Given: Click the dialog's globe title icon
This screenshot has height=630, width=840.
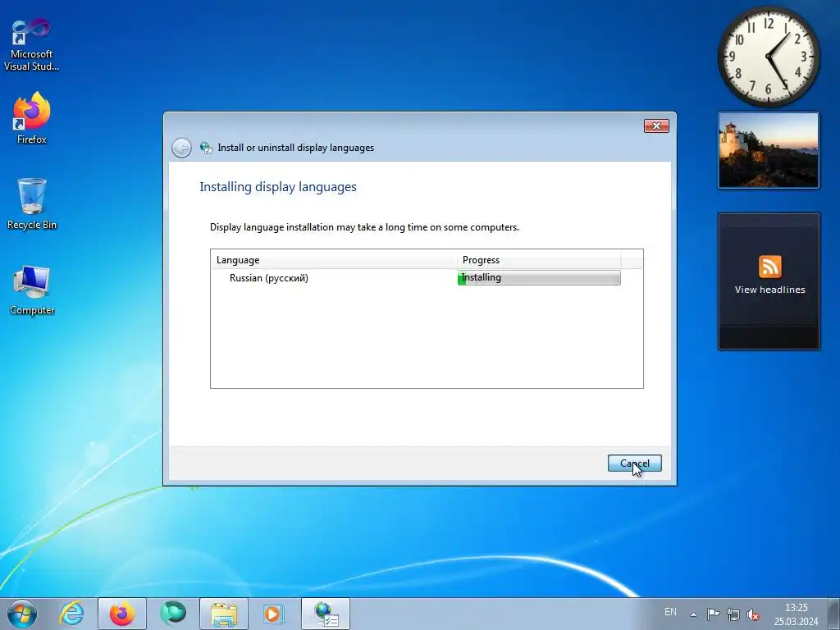Looking at the screenshot, I should (x=206, y=148).
